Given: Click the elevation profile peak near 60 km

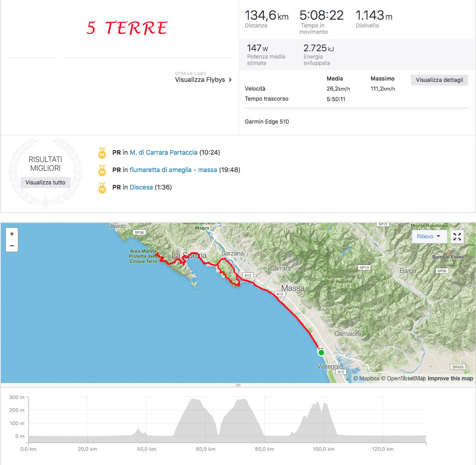Looking at the screenshot, I should [x=193, y=401].
